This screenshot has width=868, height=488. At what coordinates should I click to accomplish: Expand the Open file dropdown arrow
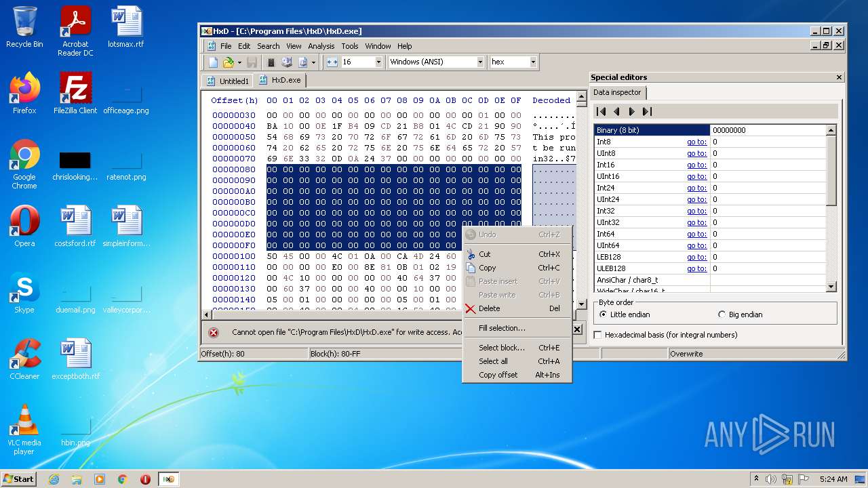point(239,62)
